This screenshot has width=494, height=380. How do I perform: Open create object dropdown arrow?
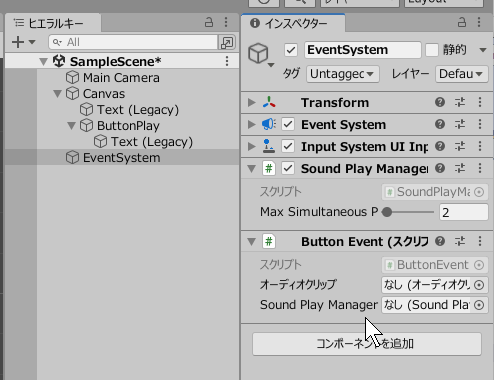[32, 42]
